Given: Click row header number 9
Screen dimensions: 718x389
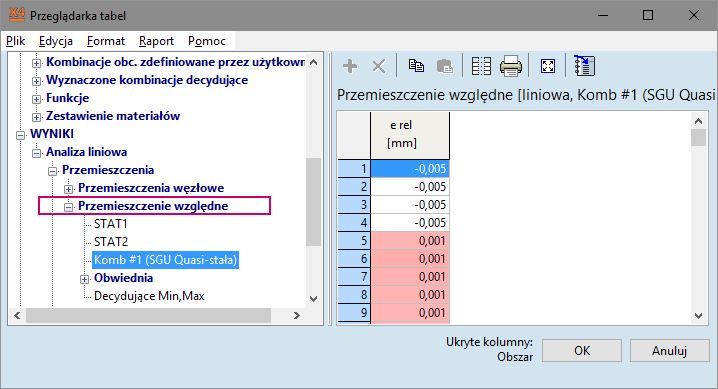Looking at the screenshot, I should click(x=354, y=313).
